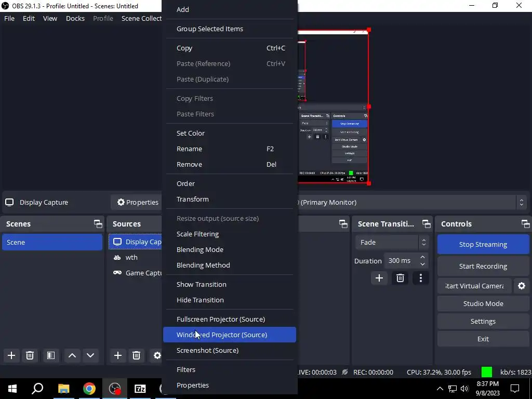This screenshot has width=532, height=399.
Task: Open scene filters icon in Scenes panel
Action: click(x=51, y=355)
